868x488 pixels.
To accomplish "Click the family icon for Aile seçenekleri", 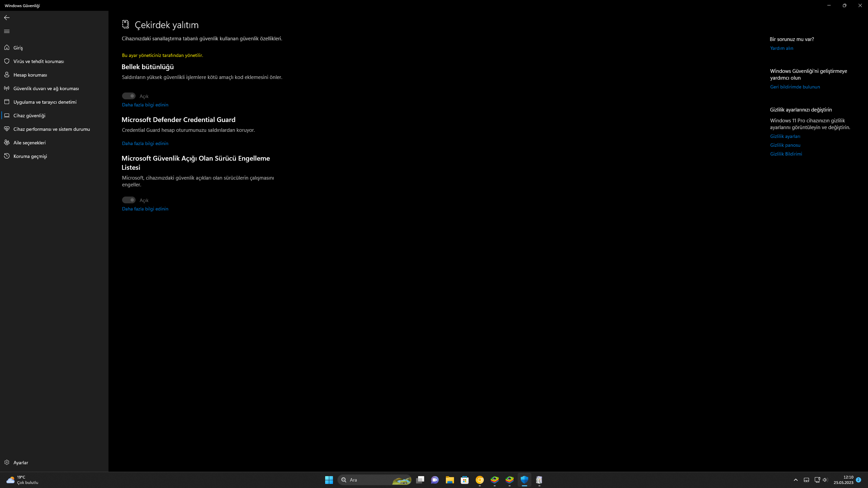I will coord(7,142).
